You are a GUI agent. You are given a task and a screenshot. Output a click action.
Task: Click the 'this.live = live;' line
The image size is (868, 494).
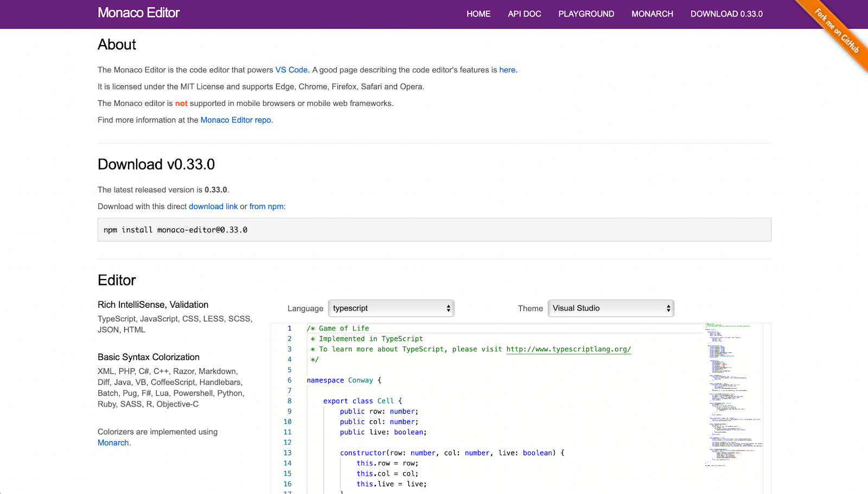point(392,484)
